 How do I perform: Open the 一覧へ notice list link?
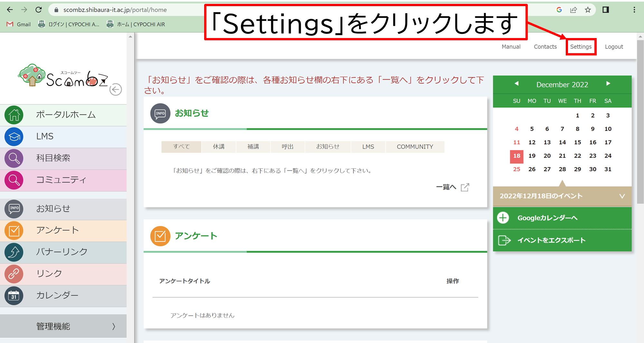(x=452, y=187)
